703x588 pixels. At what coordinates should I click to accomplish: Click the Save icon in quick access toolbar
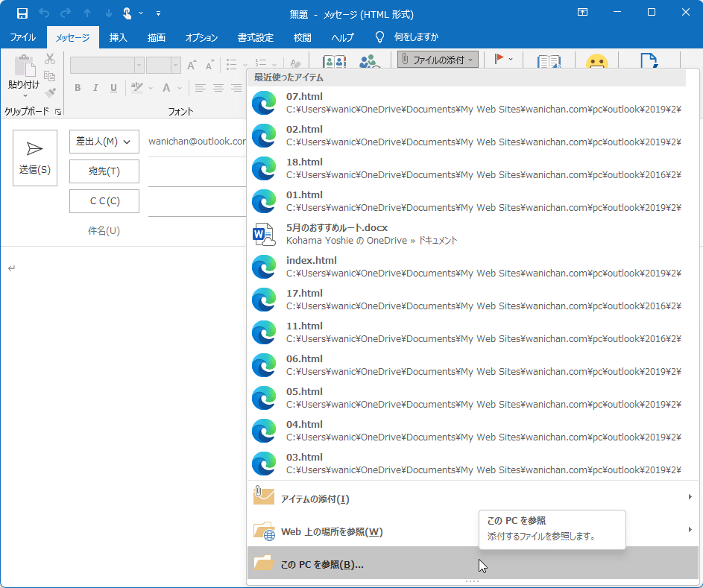point(22,13)
